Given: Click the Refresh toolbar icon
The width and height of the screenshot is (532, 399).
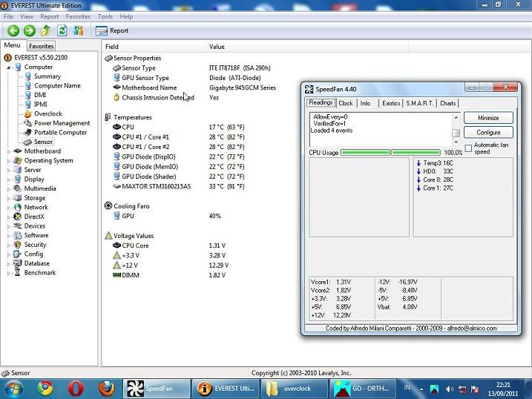Looking at the screenshot, I should pos(62,31).
